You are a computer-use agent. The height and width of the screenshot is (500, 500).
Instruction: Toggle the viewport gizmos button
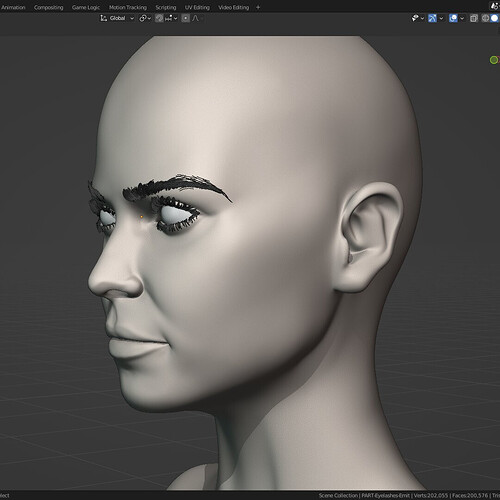(432, 18)
